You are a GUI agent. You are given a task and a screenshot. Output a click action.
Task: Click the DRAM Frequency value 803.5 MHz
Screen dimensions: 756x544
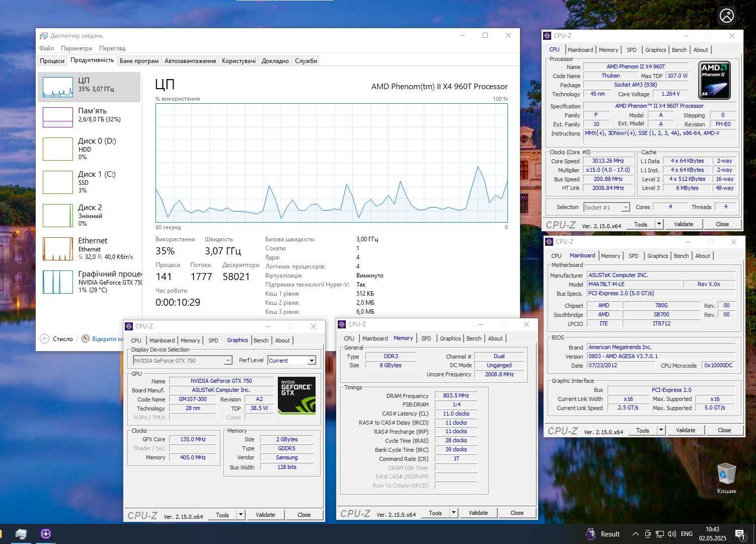[x=456, y=396]
